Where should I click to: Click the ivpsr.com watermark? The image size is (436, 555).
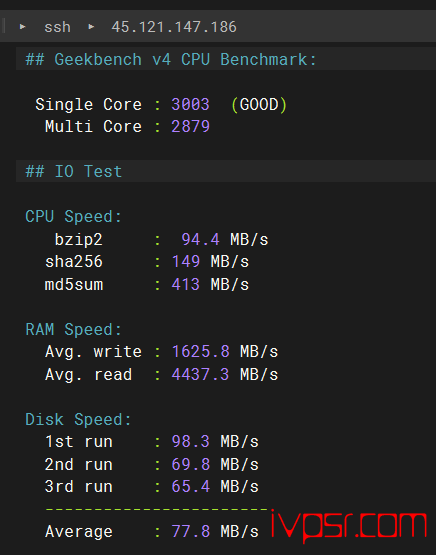pos(349,525)
